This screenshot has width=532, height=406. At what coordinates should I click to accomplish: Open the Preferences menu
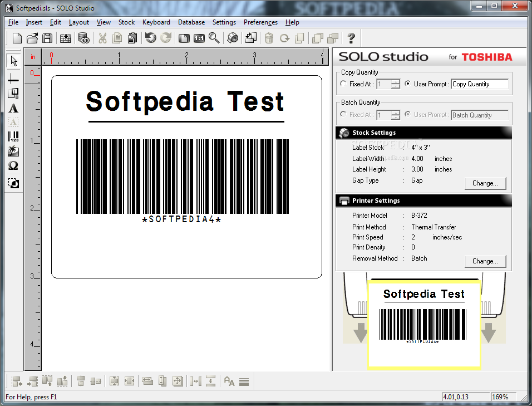(260, 22)
